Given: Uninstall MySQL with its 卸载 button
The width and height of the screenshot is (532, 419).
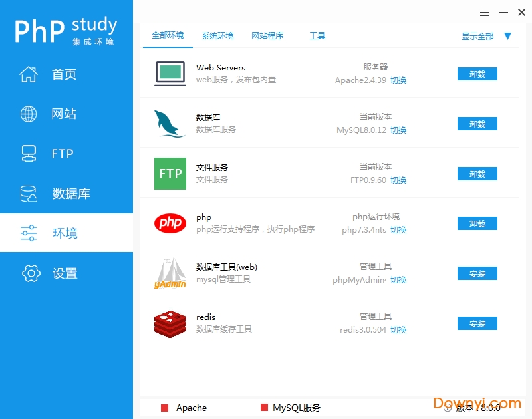Looking at the screenshot, I should pos(477,124).
